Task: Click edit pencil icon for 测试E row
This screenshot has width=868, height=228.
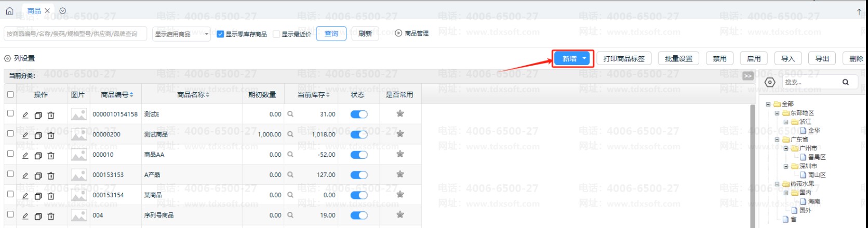Action: pos(25,115)
